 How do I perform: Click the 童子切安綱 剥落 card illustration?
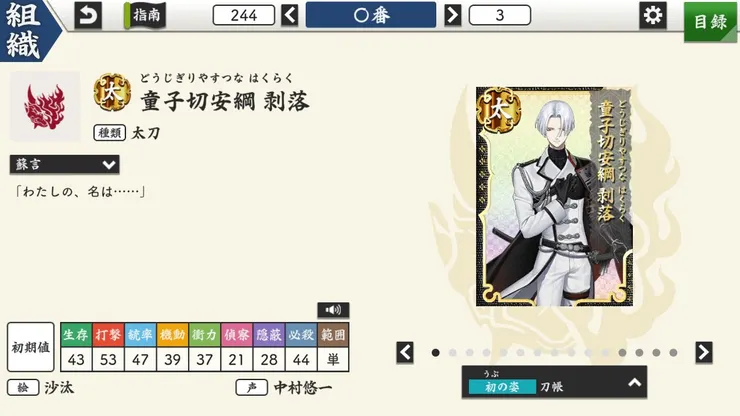point(554,196)
